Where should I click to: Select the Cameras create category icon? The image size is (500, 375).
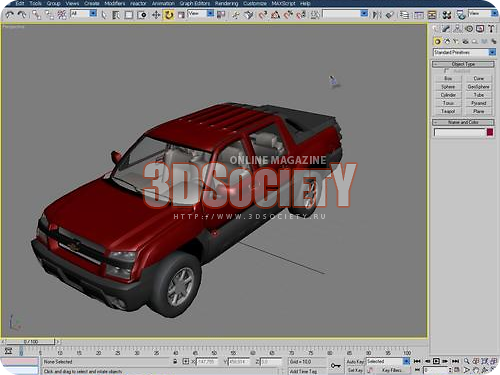(465, 41)
